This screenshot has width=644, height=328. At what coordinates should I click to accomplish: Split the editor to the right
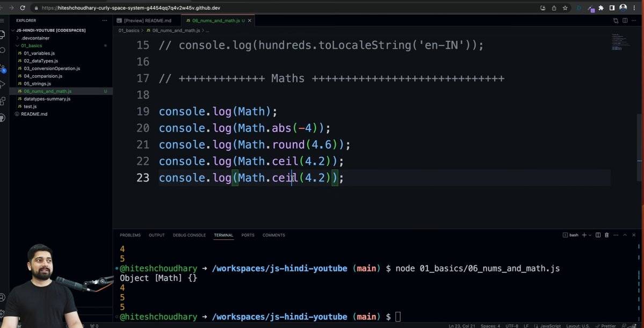click(625, 20)
